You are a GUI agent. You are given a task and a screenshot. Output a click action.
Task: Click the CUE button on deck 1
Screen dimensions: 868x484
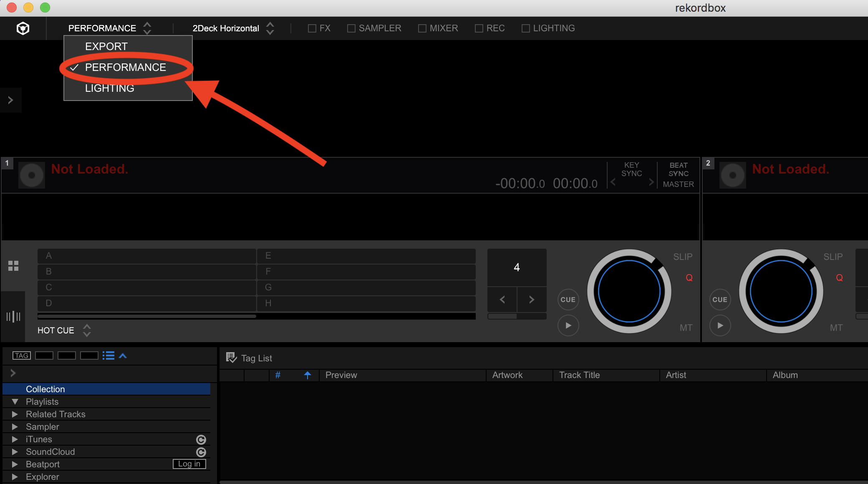[x=567, y=299]
